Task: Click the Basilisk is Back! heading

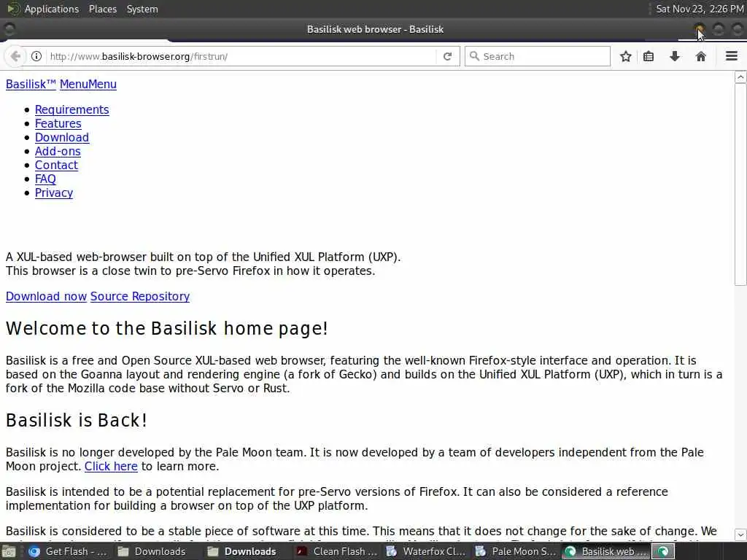Action: [x=76, y=421]
